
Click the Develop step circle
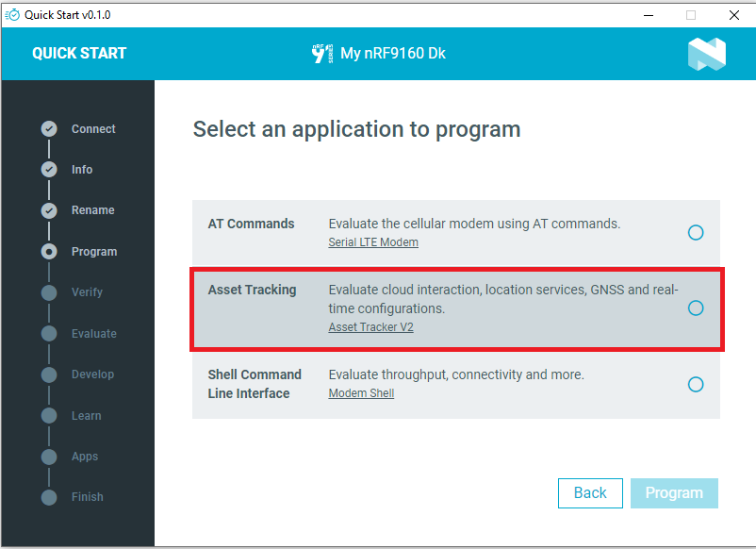pyautogui.click(x=49, y=374)
